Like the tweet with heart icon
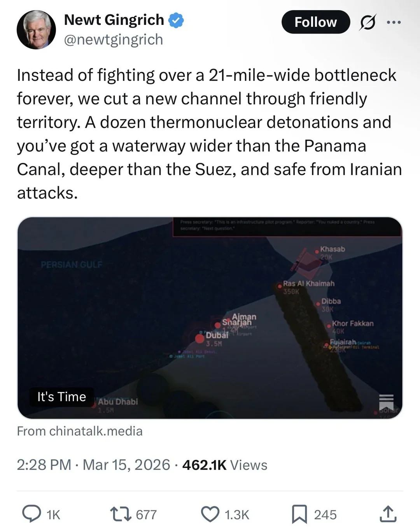 210,514
